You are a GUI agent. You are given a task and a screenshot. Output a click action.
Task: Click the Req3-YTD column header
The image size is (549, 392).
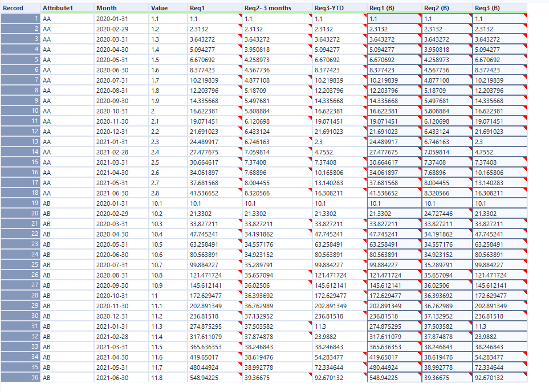click(x=328, y=7)
